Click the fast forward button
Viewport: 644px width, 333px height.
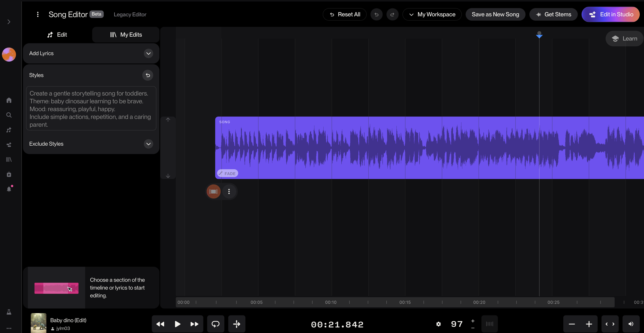click(194, 324)
